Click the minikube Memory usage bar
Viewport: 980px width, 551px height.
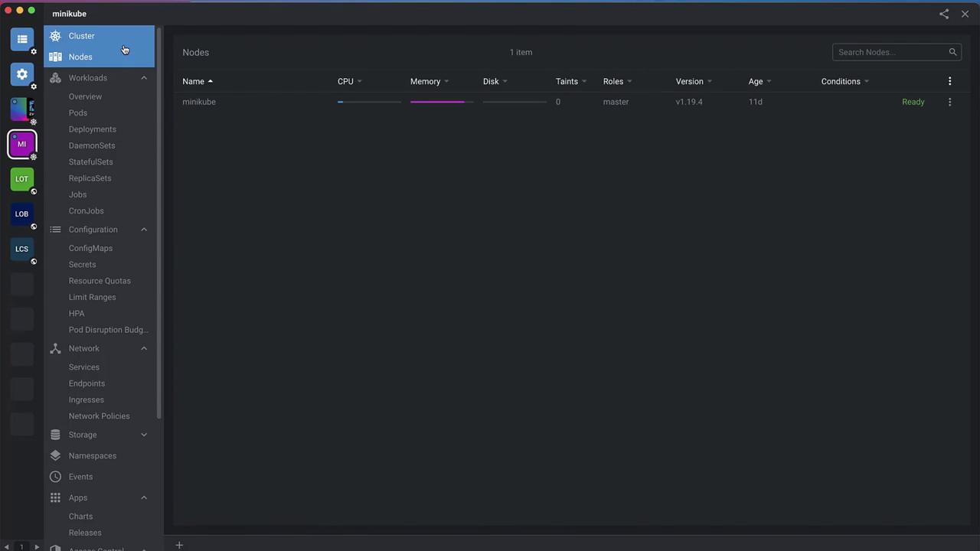pyautogui.click(x=442, y=102)
